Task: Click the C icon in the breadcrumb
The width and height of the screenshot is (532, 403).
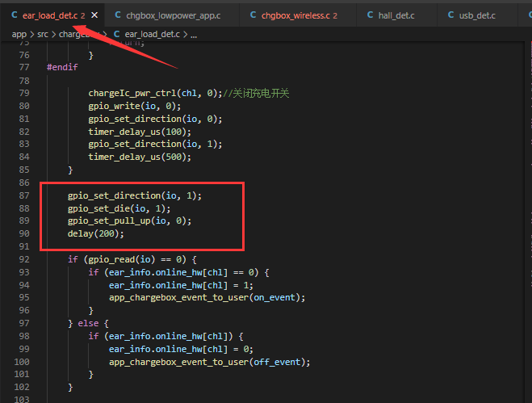Action: pyautogui.click(x=117, y=34)
